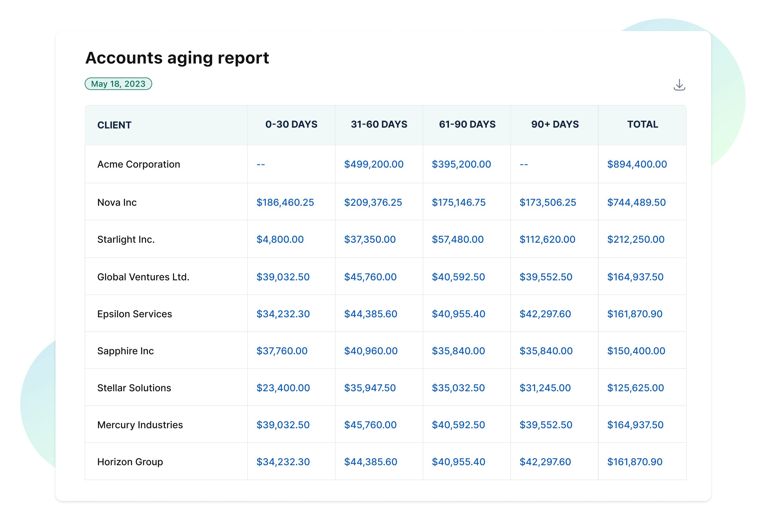766x532 pixels.
Task: Select the Sapphire Inc client name
Action: coord(126,351)
